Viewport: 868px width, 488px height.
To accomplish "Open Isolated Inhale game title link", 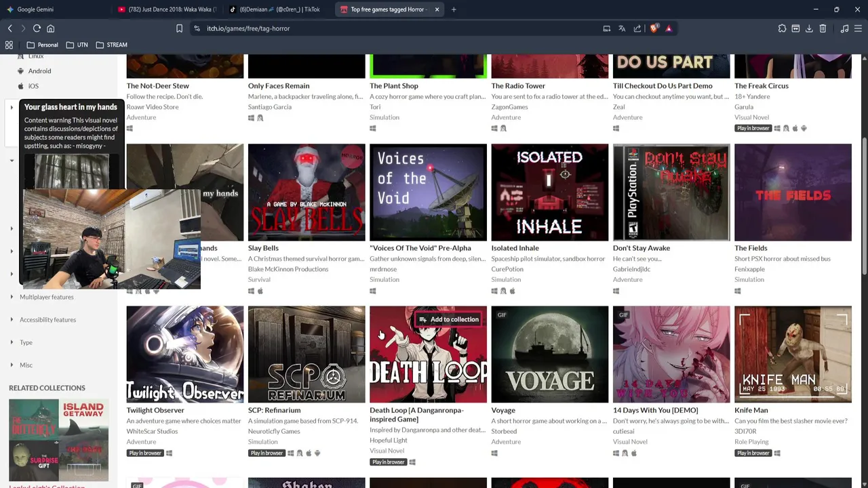I will [515, 248].
